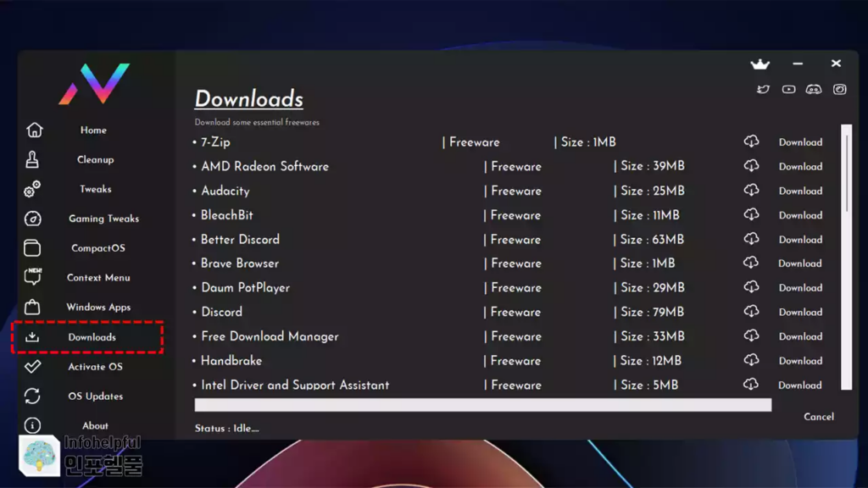Click the cloud download icon for Audacity
The width and height of the screenshot is (868, 488).
[751, 191]
